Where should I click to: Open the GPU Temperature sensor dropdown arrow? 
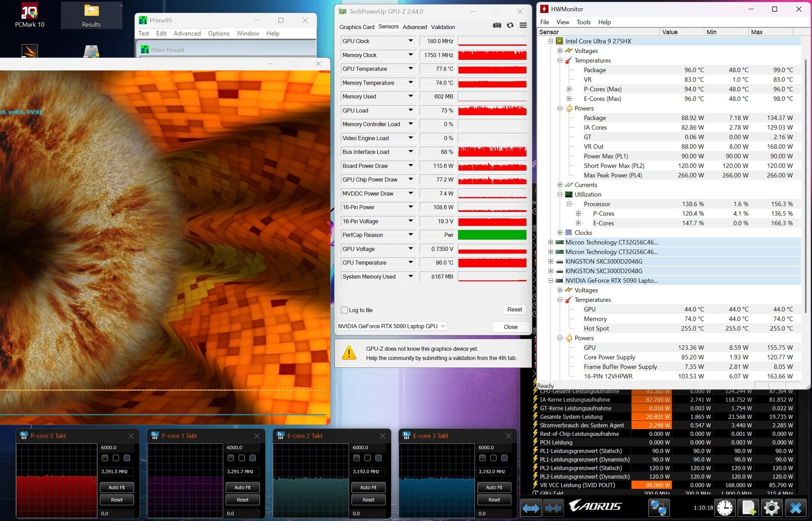(410, 69)
